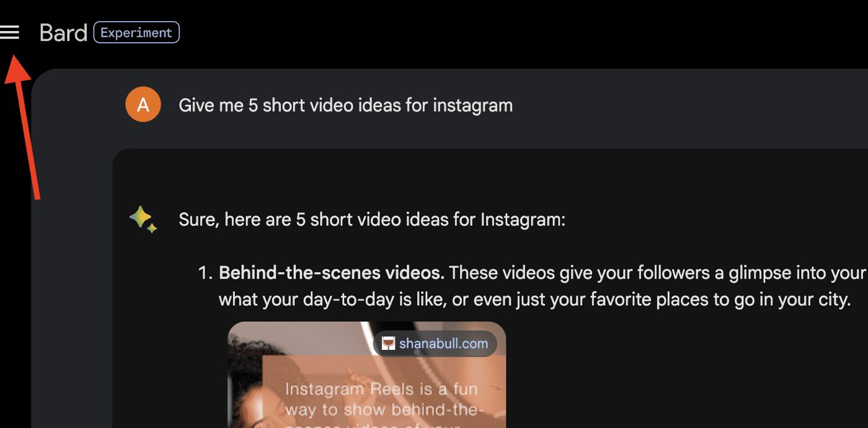
Task: Click the bold Behind-the-scenes videos heading
Action: [332, 273]
